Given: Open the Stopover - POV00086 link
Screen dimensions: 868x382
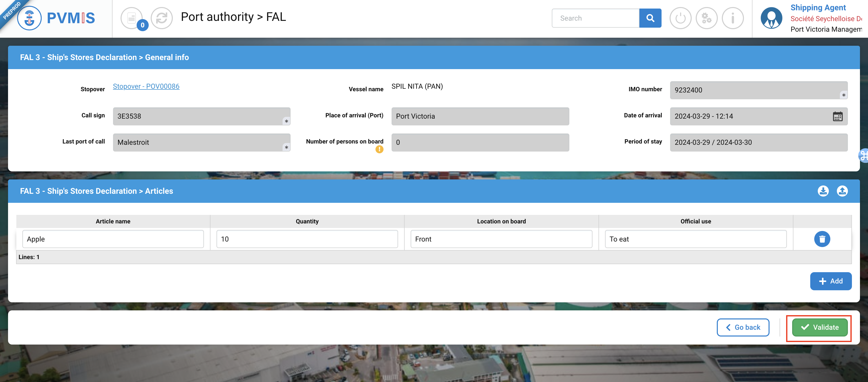Looking at the screenshot, I should 146,86.
